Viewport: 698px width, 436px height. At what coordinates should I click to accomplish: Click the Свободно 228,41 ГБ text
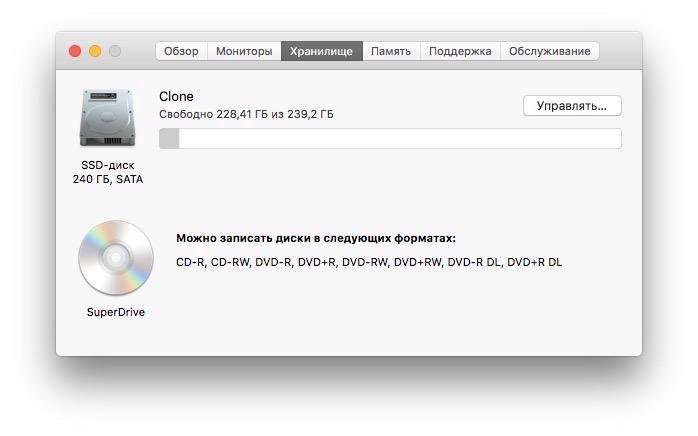pos(246,115)
